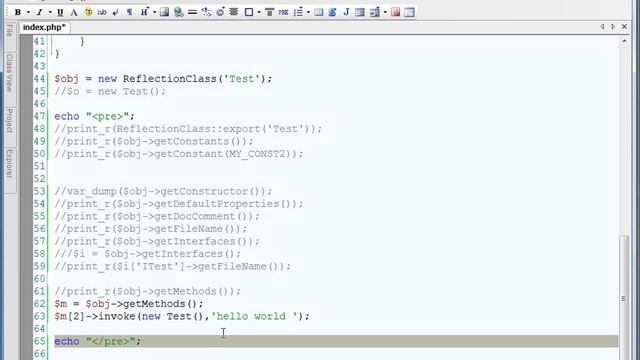The image size is (640, 360).
Task: Click the vertical scrollbar thumb
Action: 624,298
